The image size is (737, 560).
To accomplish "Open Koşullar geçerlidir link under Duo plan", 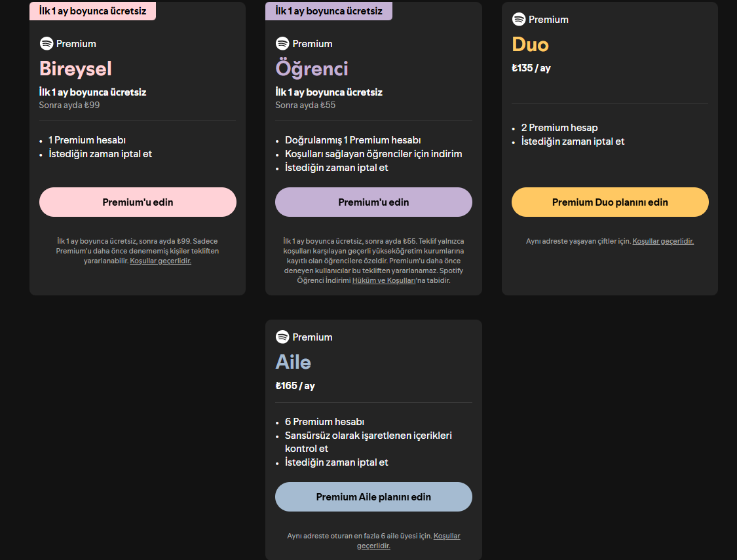I will (663, 241).
